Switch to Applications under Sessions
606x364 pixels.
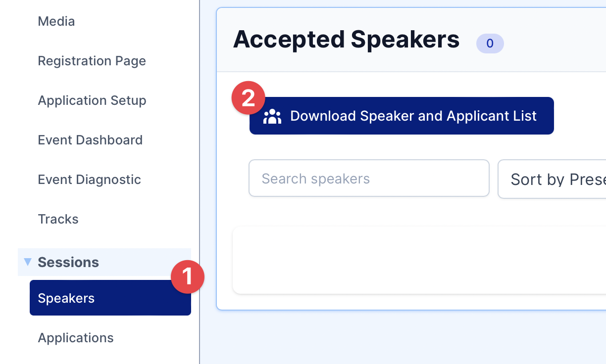tap(76, 338)
